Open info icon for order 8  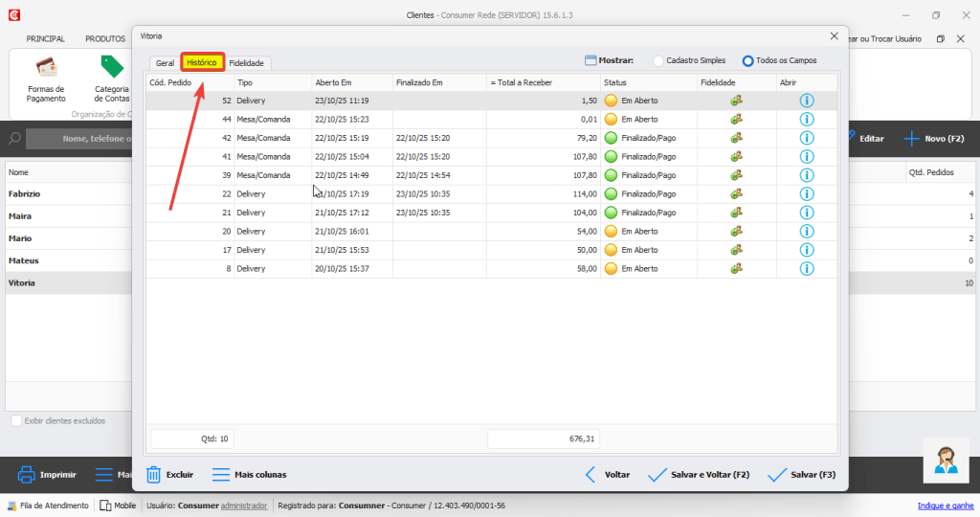pyautogui.click(x=806, y=268)
